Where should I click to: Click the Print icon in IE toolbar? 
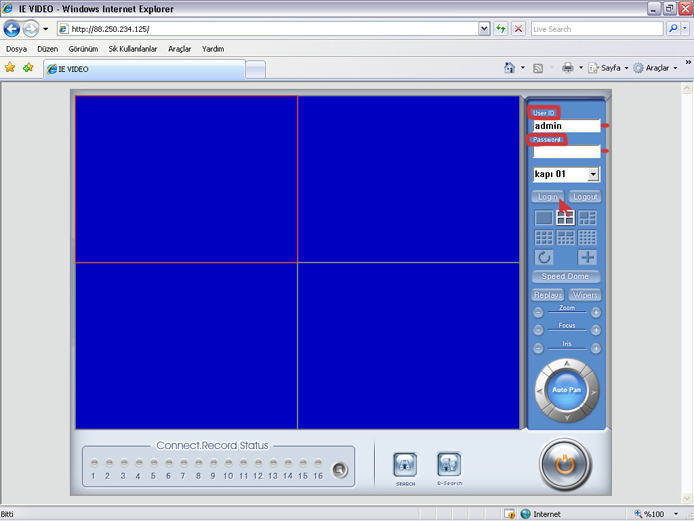(x=567, y=68)
